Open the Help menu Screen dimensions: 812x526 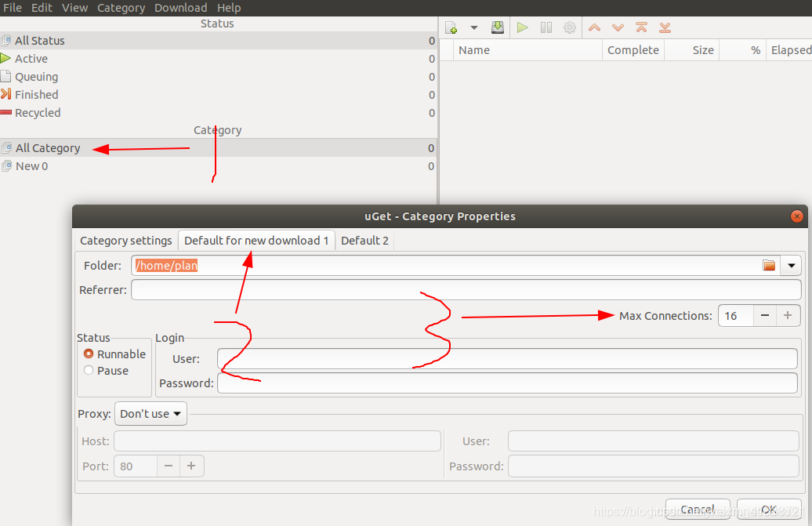229,8
